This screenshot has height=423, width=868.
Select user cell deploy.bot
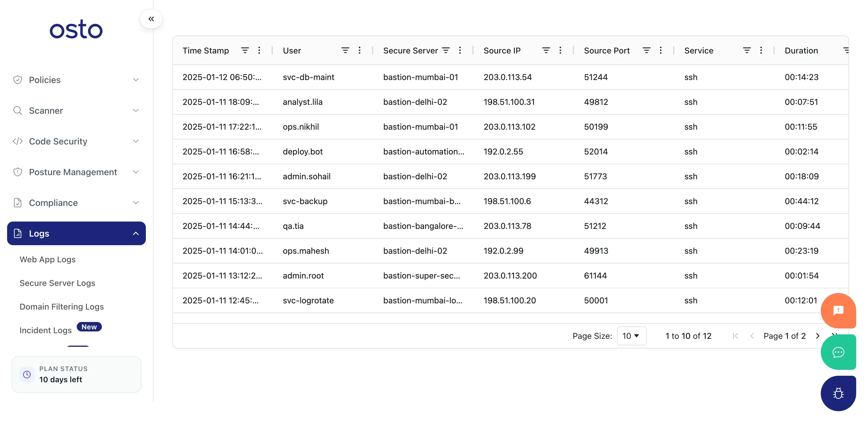click(303, 151)
